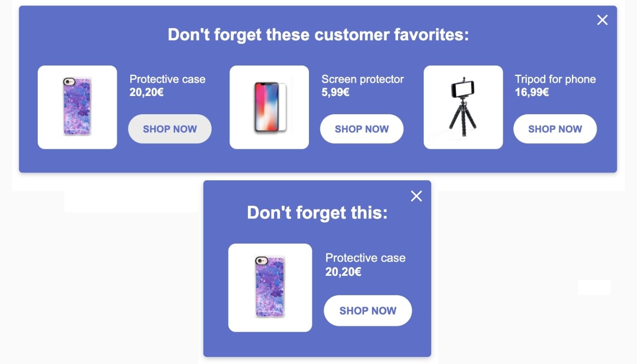Click SHOP NOW for the Tripod for phone
Viewport: 637px width, 364px height.
(555, 129)
